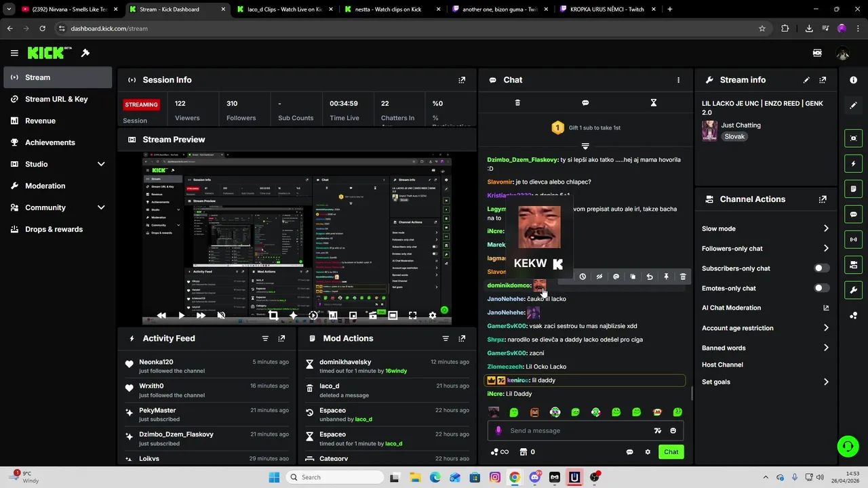The height and width of the screenshot is (488, 868).
Task: Expand the chat collapse arrow below gift banner
Action: click(585, 146)
